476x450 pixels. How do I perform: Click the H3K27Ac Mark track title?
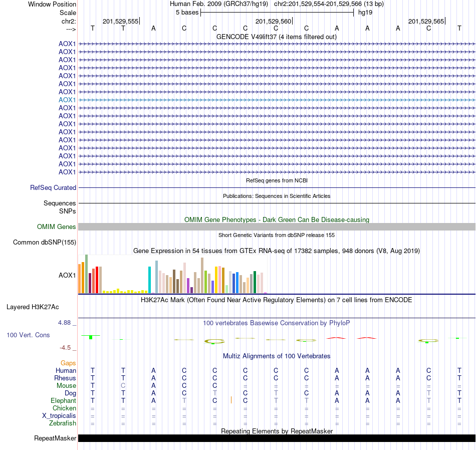277,300
